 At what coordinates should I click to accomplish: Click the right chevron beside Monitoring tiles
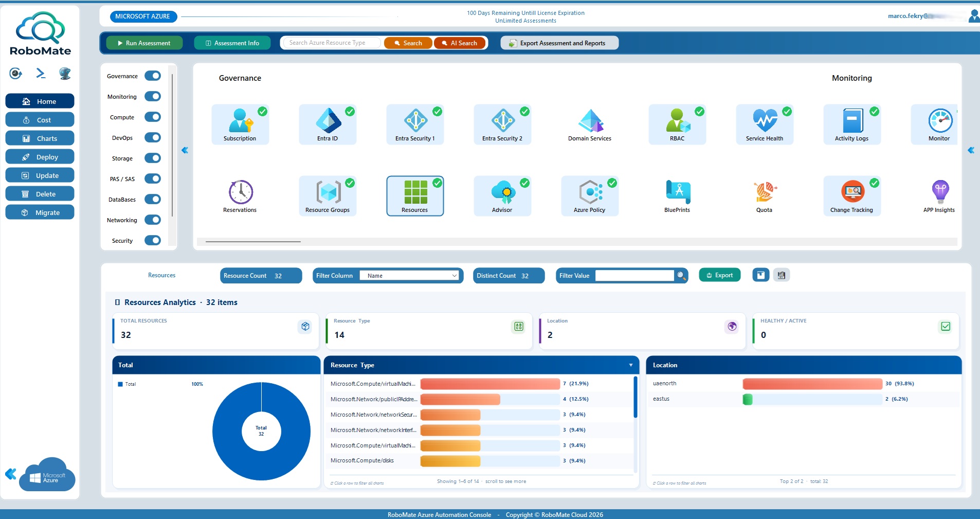(971, 150)
